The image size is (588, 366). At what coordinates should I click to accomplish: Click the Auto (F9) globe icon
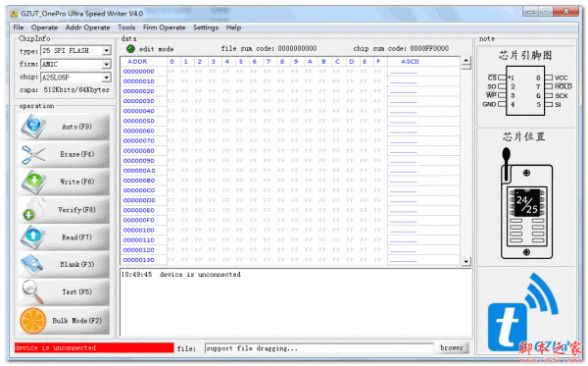pyautogui.click(x=33, y=127)
